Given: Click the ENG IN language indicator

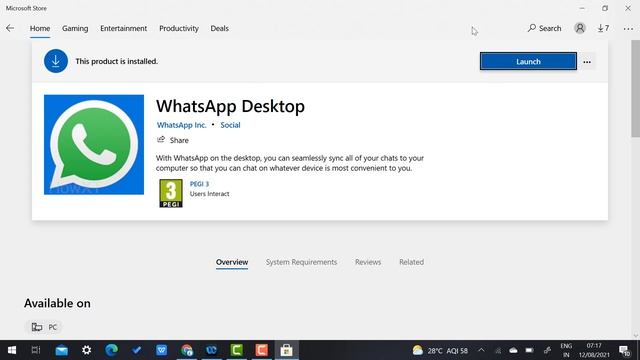Looking at the screenshot, I should (566, 350).
